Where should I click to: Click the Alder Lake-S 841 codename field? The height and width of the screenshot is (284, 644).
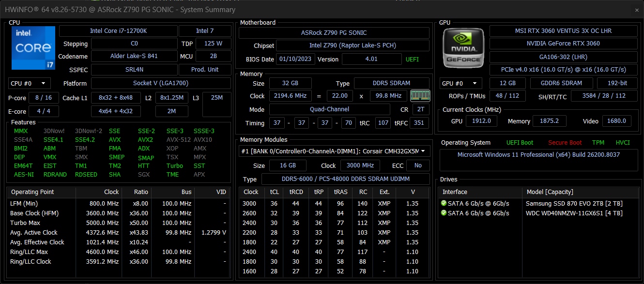pos(134,56)
